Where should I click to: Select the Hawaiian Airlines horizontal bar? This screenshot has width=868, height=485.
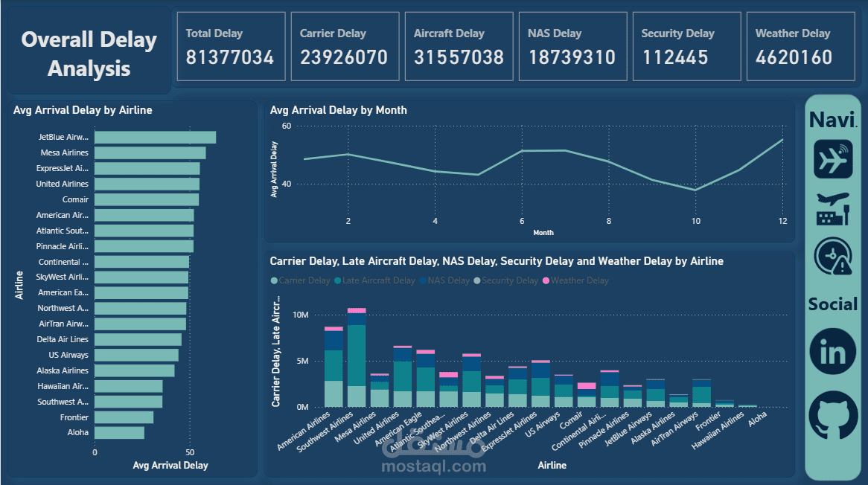(x=129, y=386)
